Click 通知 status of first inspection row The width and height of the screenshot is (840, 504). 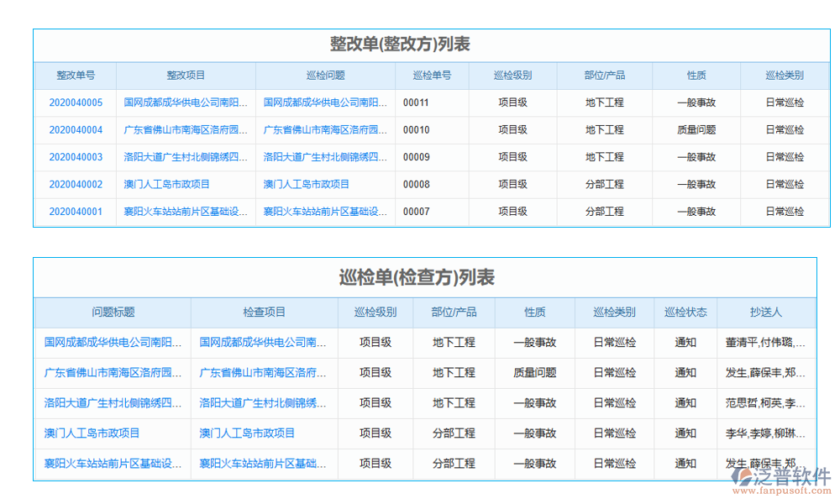(685, 343)
